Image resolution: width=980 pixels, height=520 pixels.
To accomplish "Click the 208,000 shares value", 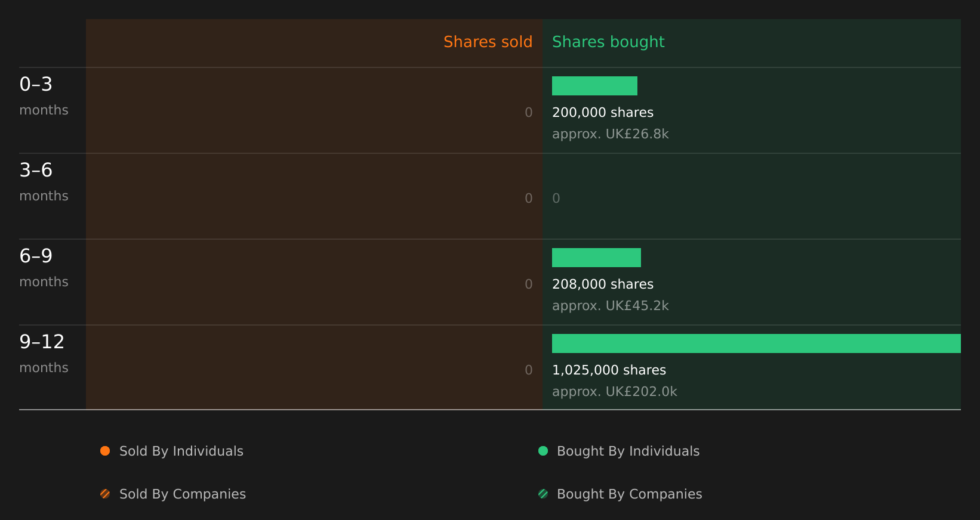I will point(603,284).
